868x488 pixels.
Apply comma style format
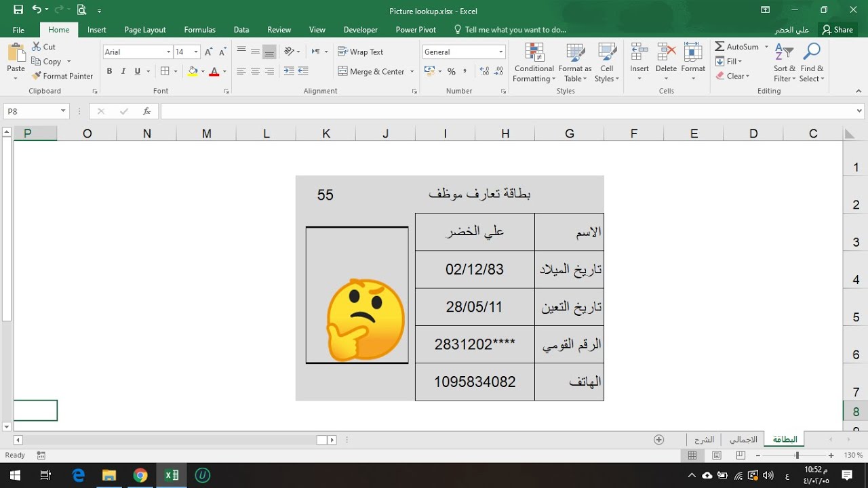click(x=466, y=71)
